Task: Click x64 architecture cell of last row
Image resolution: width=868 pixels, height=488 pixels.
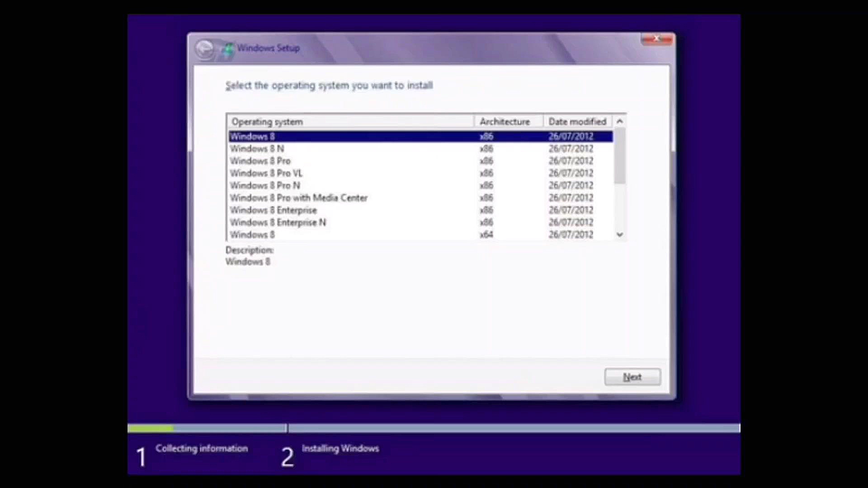Action: click(486, 235)
